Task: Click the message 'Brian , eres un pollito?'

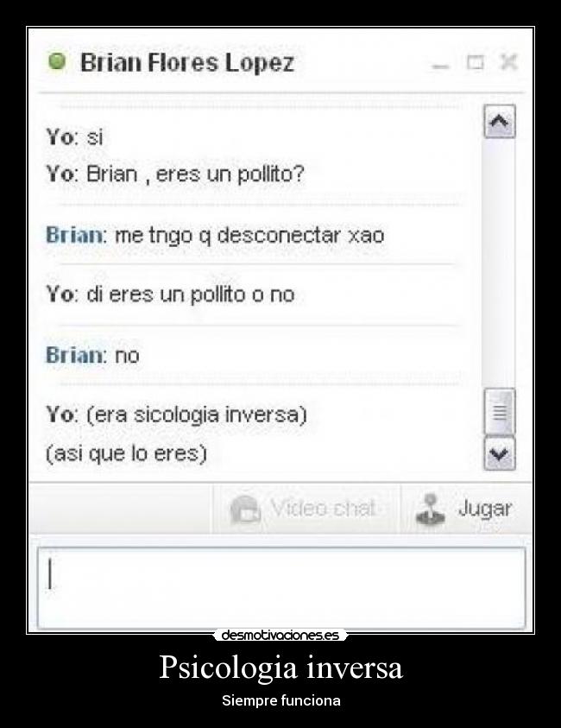Action: (x=195, y=175)
